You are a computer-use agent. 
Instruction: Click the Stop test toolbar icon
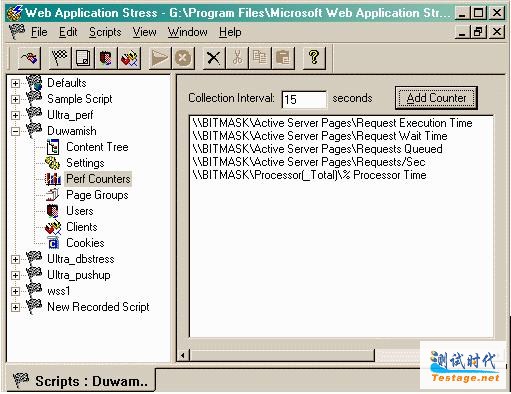(x=183, y=58)
